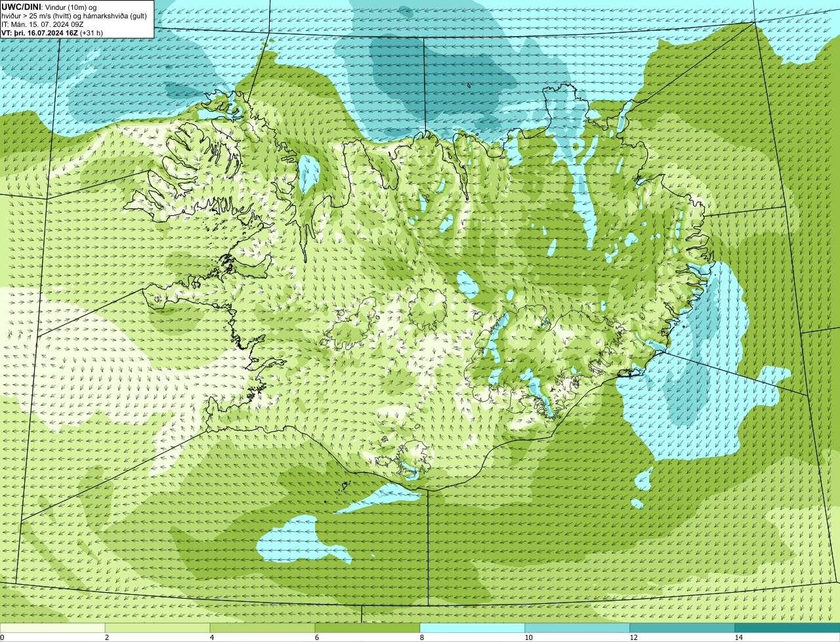The height and width of the screenshot is (642, 840).
Task: Click the "2" label on the color scale
Action: (106, 637)
